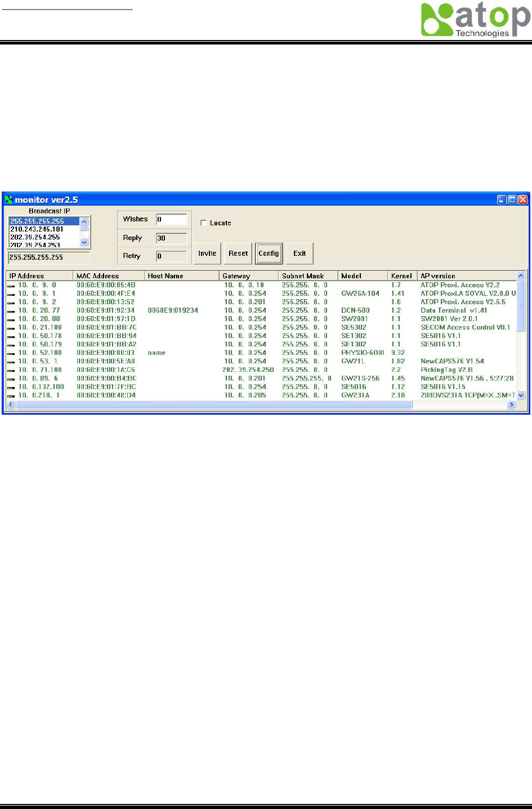Select MAC address 00:60:E9:00:05:4B
Screen dimensions: 532x809
(x=106, y=285)
